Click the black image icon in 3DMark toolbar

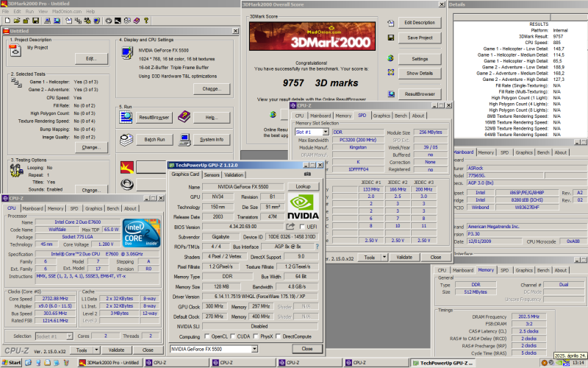118,21
